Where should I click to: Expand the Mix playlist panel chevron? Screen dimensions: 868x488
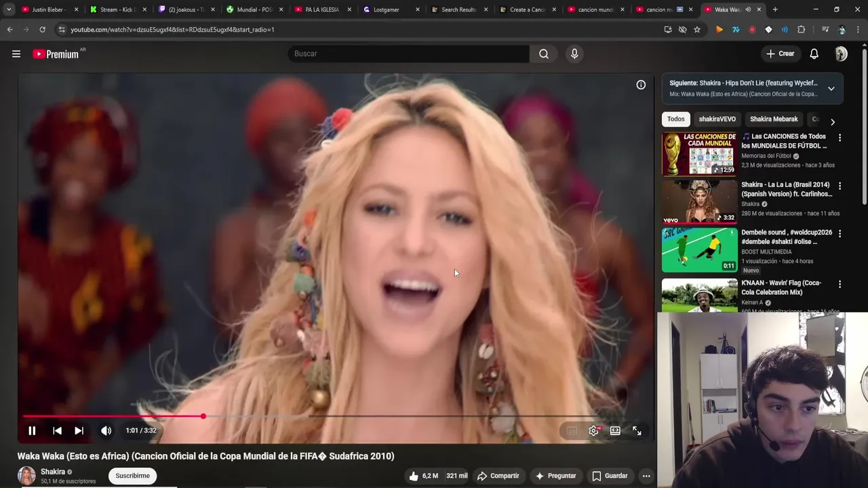pyautogui.click(x=831, y=88)
